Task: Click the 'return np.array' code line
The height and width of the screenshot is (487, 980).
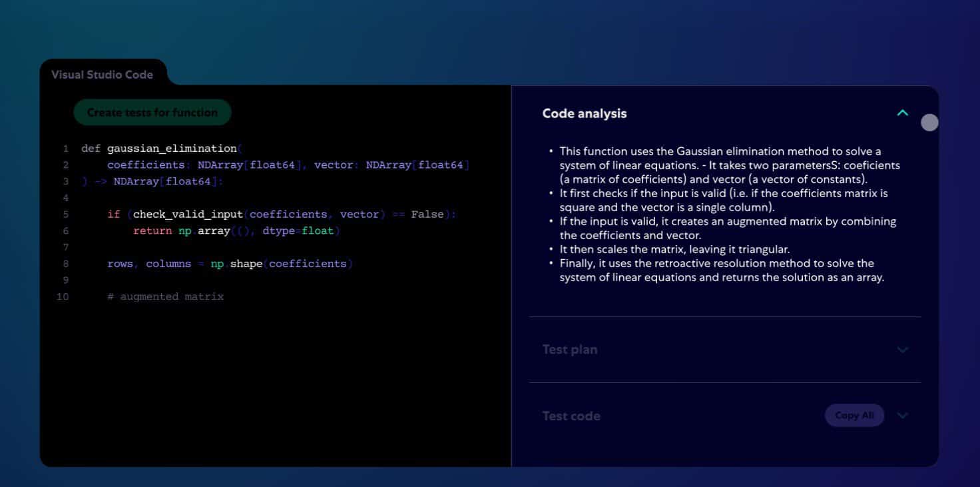Action: tap(236, 231)
